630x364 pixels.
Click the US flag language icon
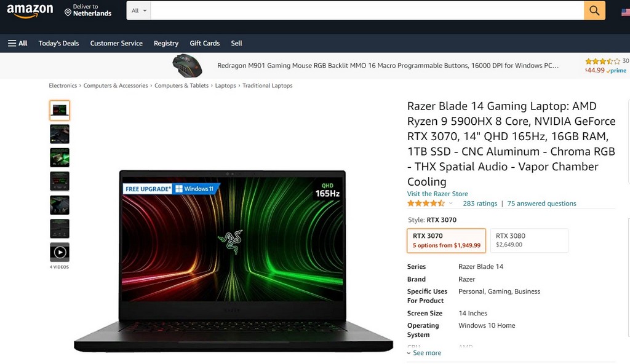coord(626,12)
